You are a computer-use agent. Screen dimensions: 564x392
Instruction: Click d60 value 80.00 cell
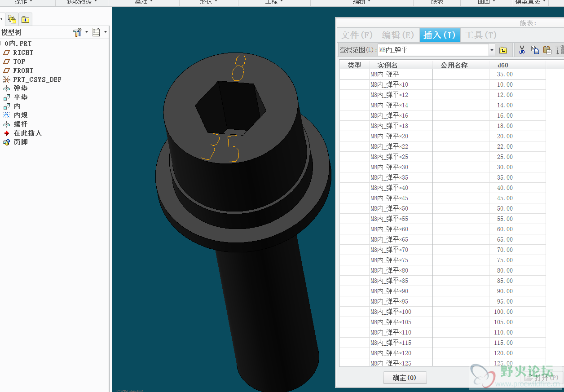(x=517, y=270)
